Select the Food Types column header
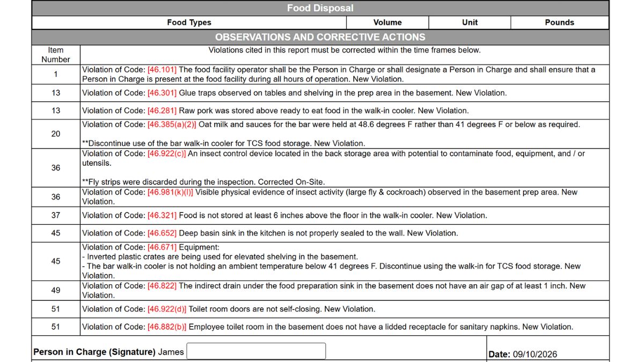This screenshot has width=644, height=362. tap(189, 23)
